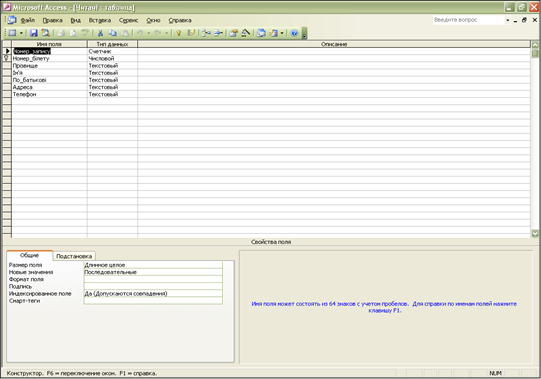The height and width of the screenshot is (379, 541).
Task: Click the blue Help question icon
Action: coord(294,33)
